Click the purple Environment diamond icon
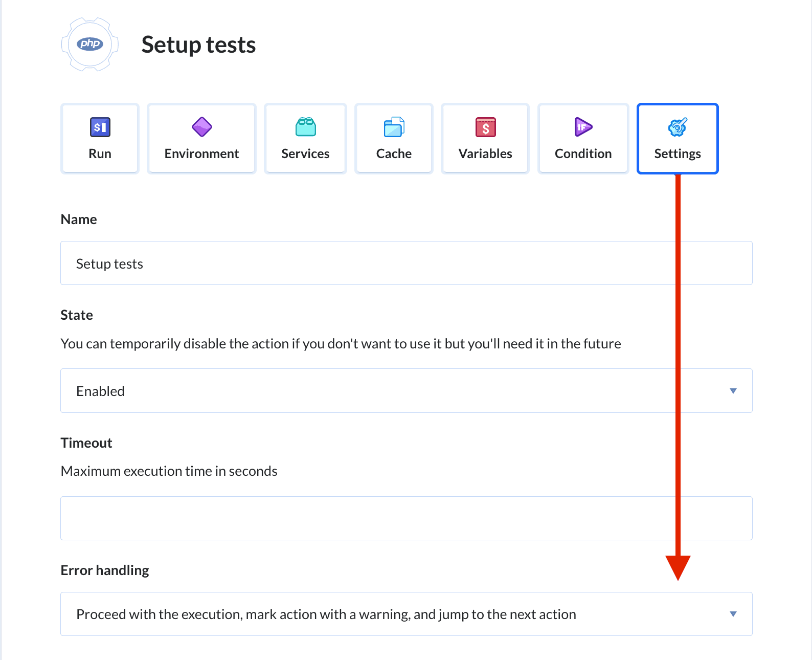Screen dimensions: 812x660 tap(201, 127)
